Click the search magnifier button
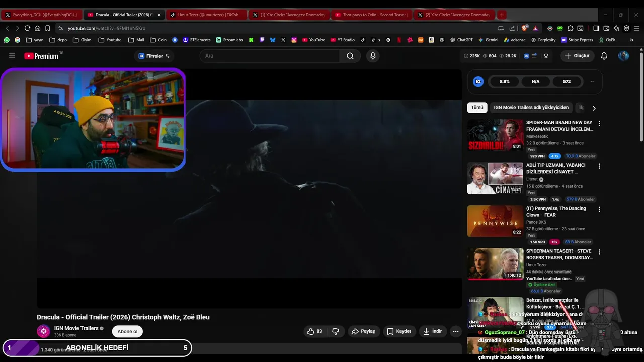Image resolution: width=644 pixels, height=362 pixels. click(350, 56)
